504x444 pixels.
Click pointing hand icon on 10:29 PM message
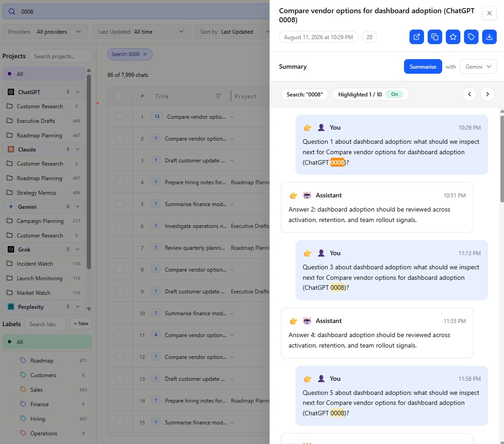308,128
